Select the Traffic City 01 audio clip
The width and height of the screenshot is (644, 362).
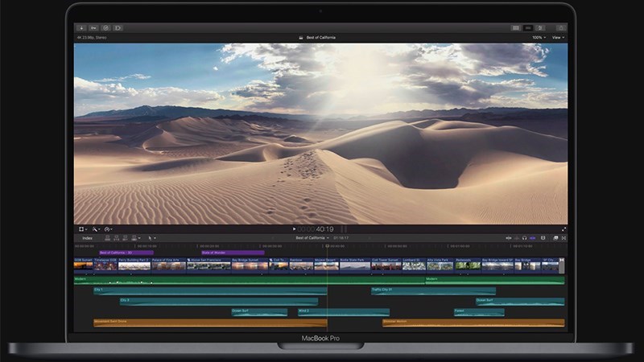[x=433, y=291]
